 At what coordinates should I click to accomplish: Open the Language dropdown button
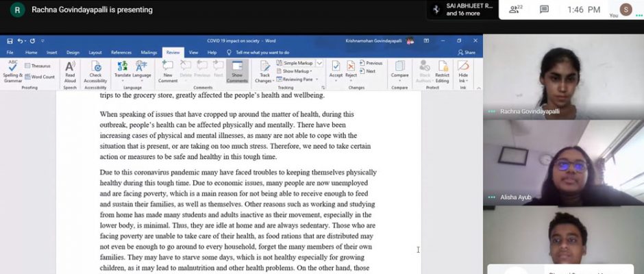click(x=142, y=71)
